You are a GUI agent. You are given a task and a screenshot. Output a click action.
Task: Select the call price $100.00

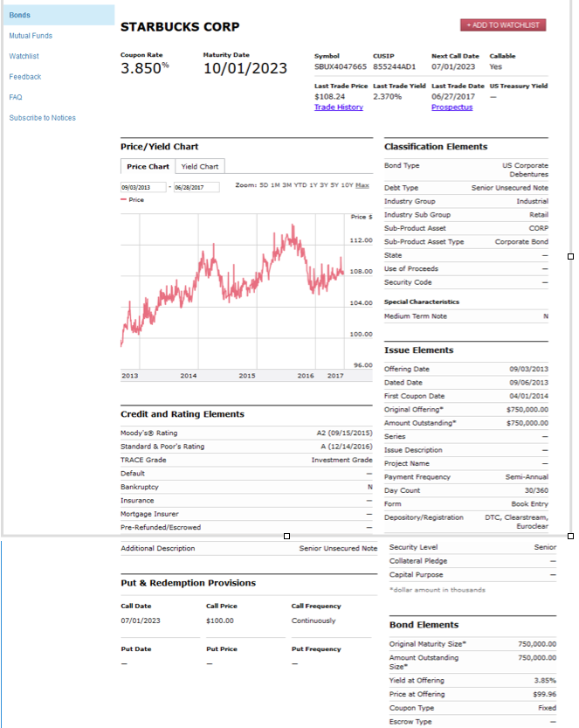pyautogui.click(x=220, y=621)
